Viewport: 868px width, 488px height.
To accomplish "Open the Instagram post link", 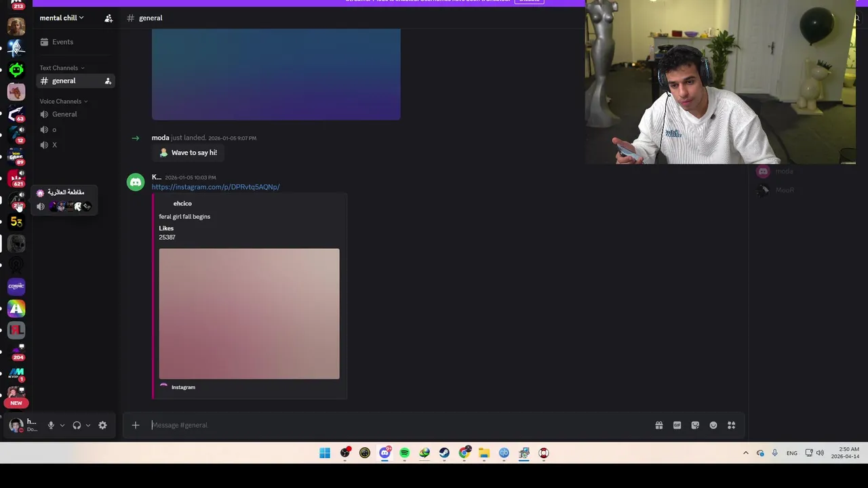I will 216,187.
